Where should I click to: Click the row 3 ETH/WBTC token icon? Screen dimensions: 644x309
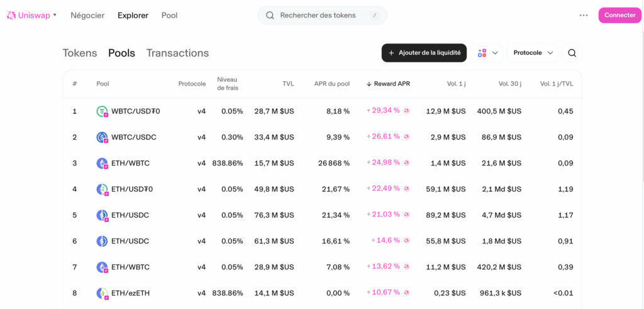click(x=103, y=164)
